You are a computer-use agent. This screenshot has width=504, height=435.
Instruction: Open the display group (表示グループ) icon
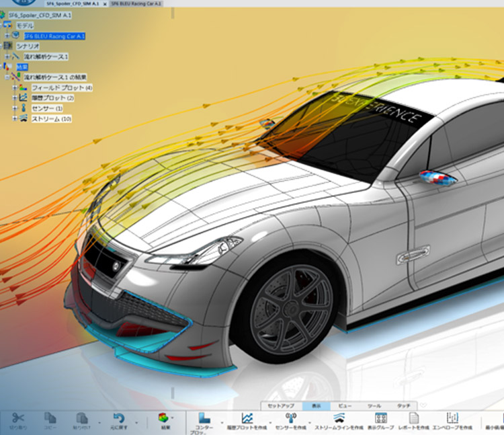click(380, 418)
